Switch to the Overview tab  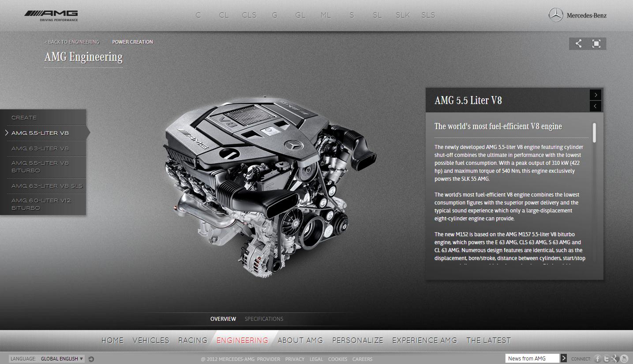point(223,319)
